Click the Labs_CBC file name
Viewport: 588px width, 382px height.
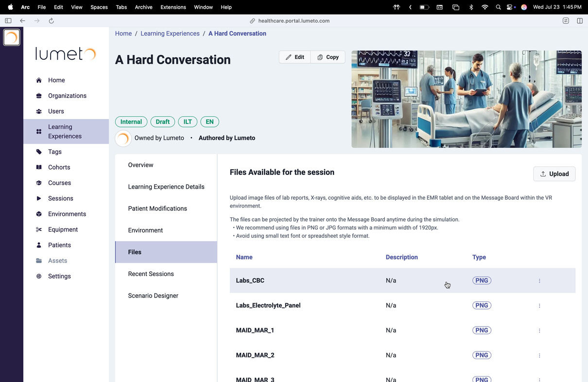click(x=250, y=280)
